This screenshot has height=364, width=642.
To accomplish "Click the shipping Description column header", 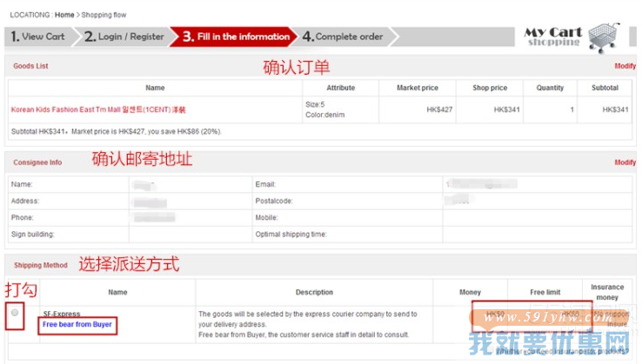I will (314, 293).
